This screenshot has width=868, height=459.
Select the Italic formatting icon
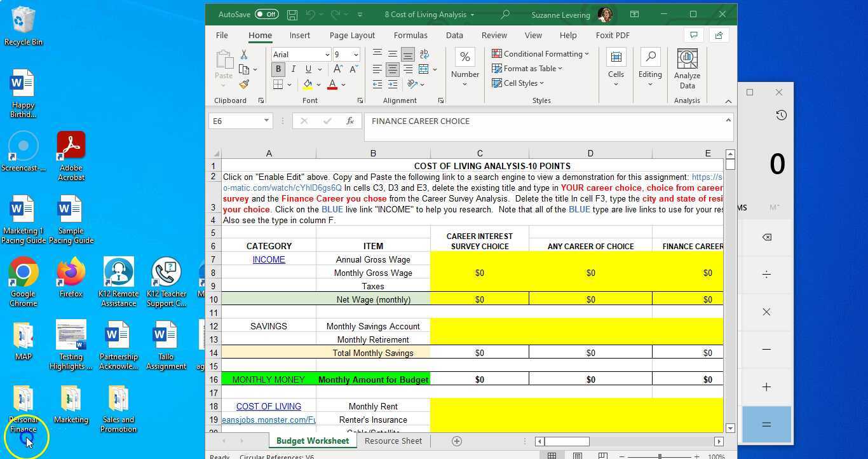[x=293, y=69]
